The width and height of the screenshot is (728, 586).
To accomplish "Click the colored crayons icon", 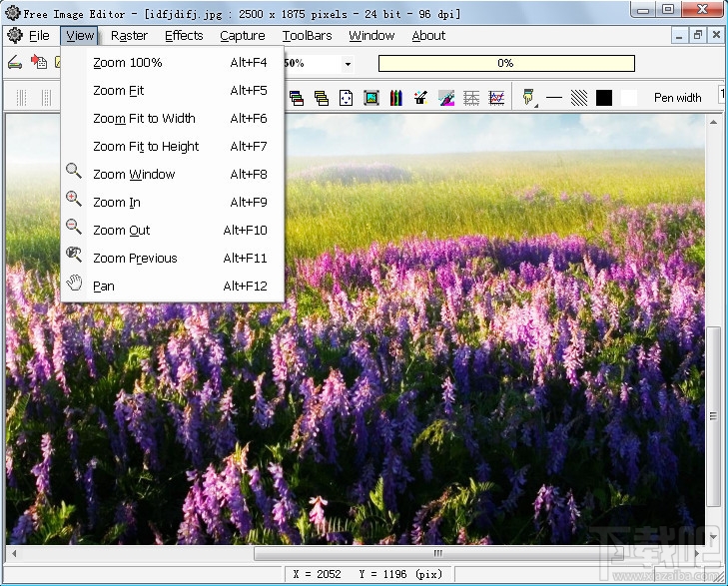I will 396,98.
